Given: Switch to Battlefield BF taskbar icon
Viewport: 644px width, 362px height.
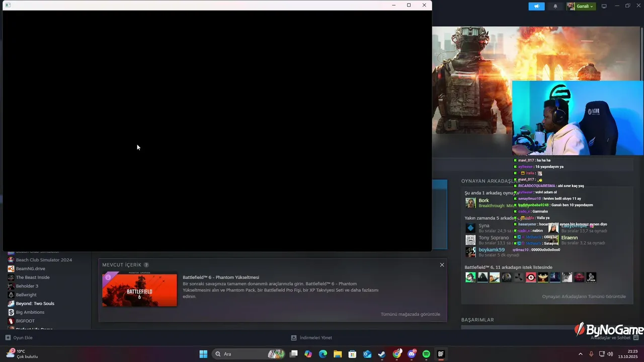Looking at the screenshot, I should [441, 354].
